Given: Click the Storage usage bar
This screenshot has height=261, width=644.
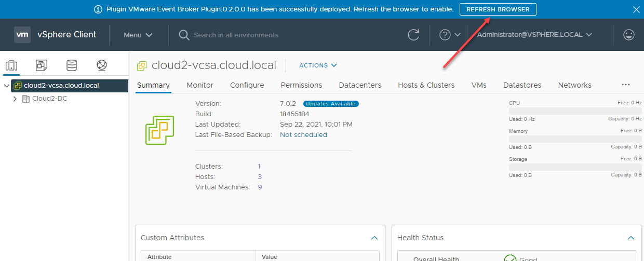Looking at the screenshot, I should (x=575, y=167).
